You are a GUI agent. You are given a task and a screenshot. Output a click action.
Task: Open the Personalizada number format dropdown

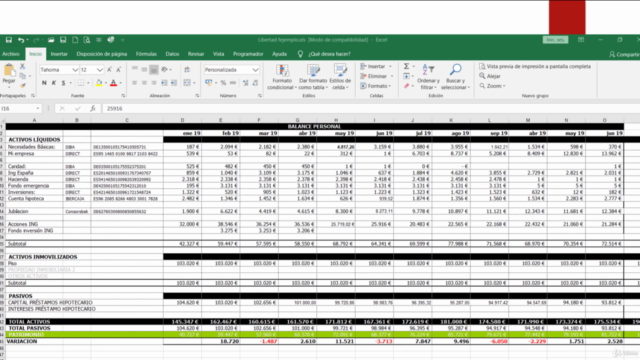pyautogui.click(x=255, y=70)
